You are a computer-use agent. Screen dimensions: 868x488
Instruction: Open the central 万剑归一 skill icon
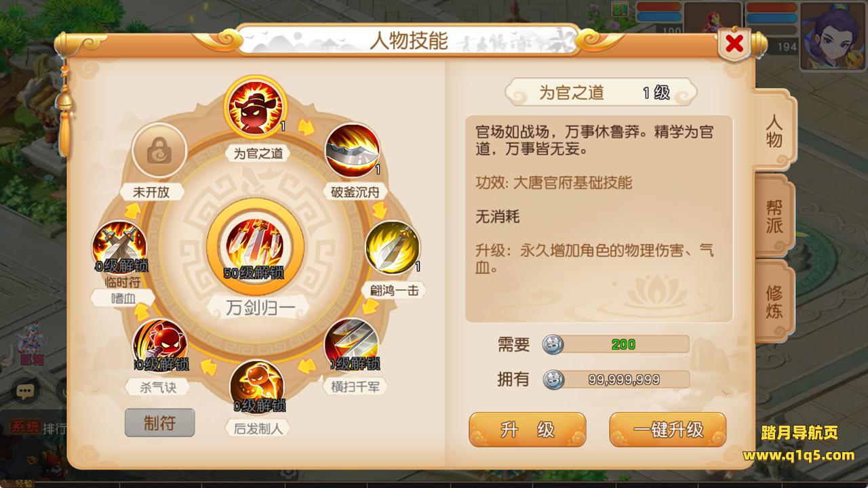[x=254, y=247]
